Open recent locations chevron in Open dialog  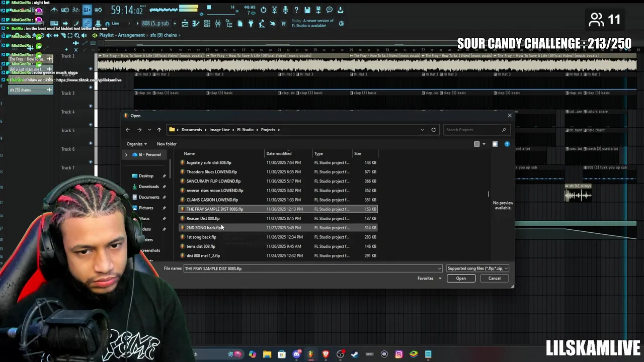click(x=149, y=130)
